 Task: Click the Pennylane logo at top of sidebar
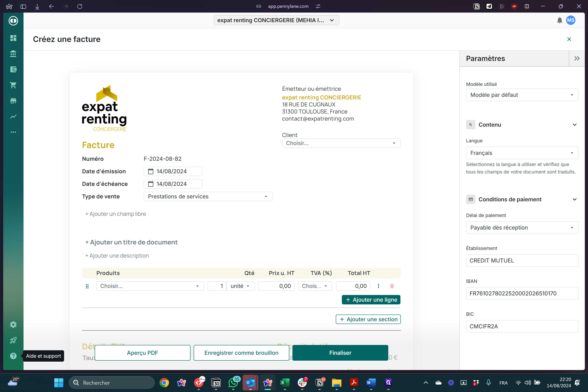[13, 21]
